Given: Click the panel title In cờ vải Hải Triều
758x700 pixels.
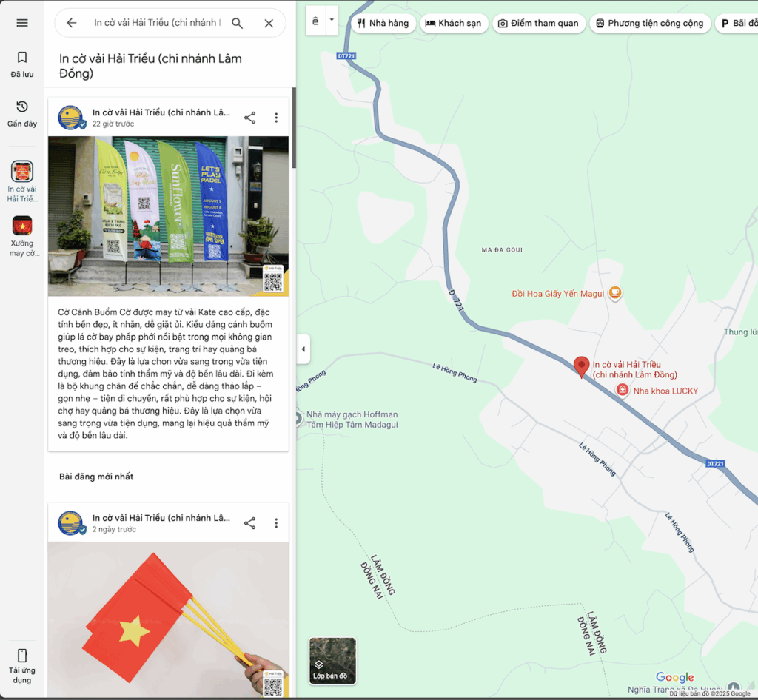Looking at the screenshot, I should tap(150, 66).
